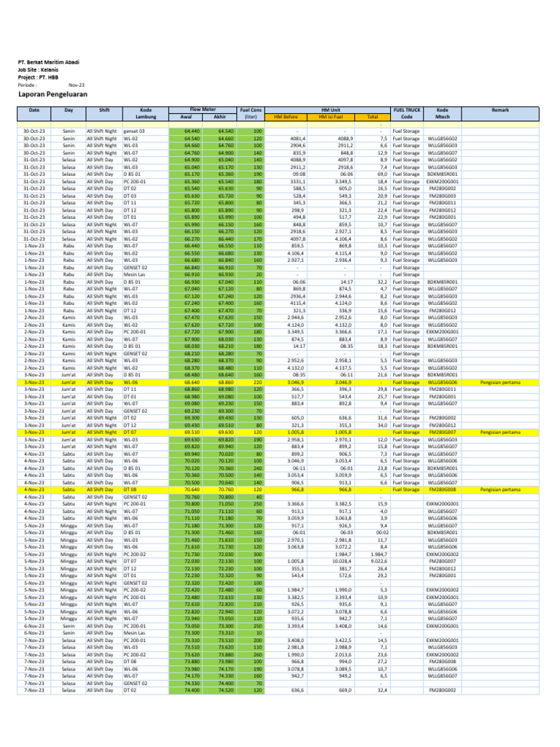The width and height of the screenshot is (560, 747).
Task: Select the Kode Mtech cell FM280G003
Action: point(443,196)
